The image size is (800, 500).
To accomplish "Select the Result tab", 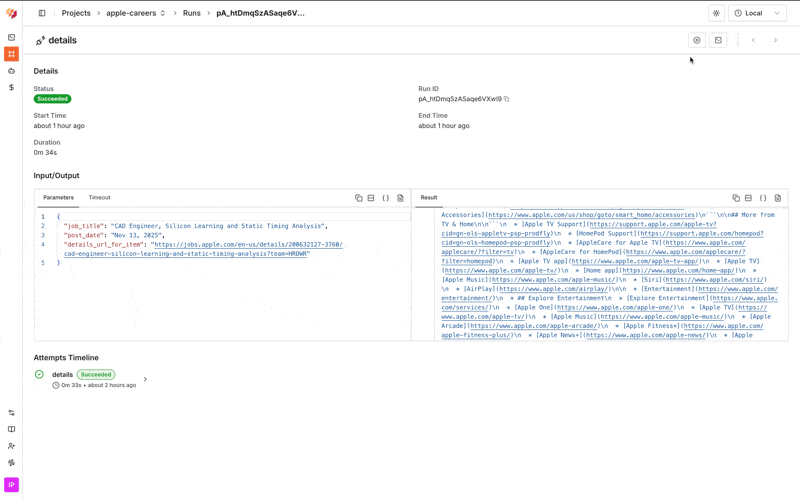I will click(x=429, y=197).
